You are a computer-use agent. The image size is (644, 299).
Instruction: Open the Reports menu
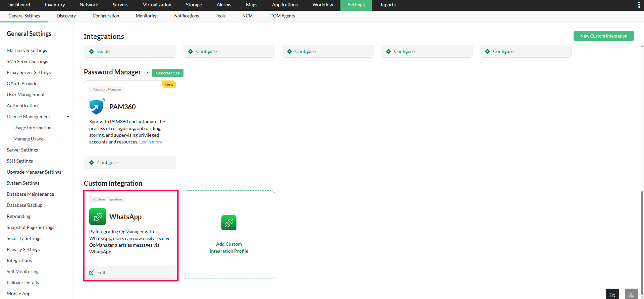point(387,5)
